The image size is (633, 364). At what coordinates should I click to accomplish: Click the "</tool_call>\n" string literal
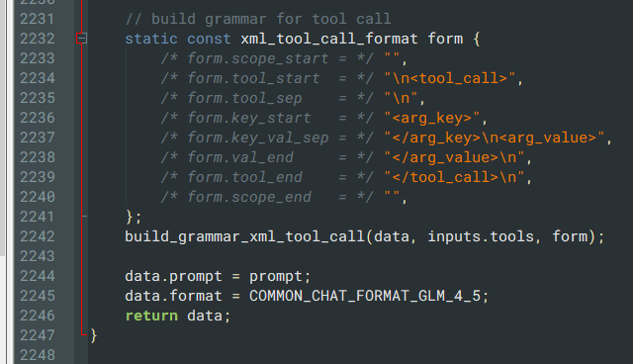click(454, 178)
